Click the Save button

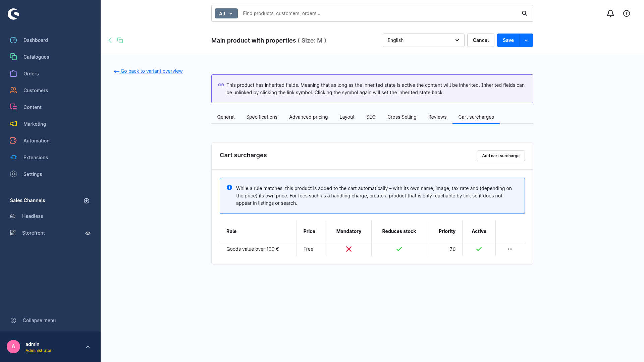pos(508,40)
